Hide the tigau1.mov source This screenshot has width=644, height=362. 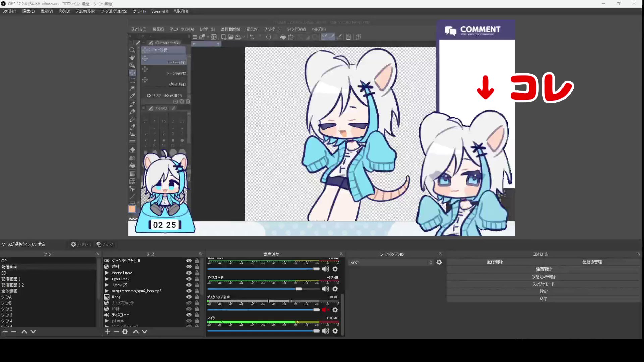189,279
